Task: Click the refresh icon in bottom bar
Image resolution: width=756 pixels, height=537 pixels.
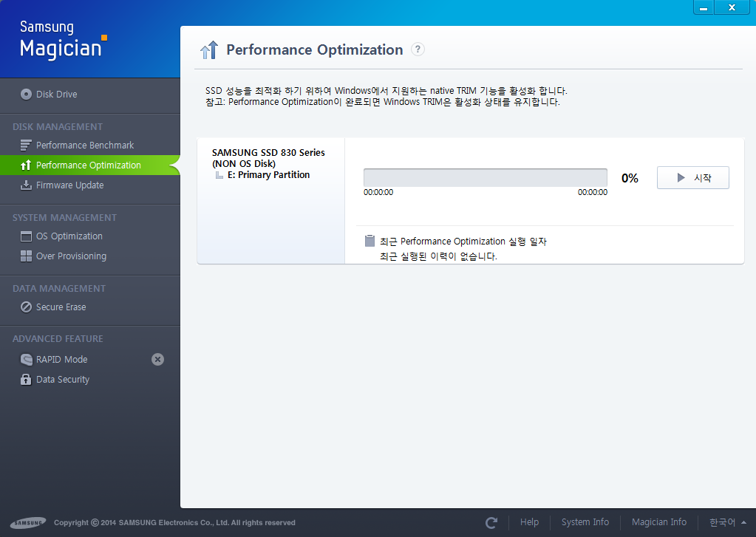Action: tap(491, 522)
